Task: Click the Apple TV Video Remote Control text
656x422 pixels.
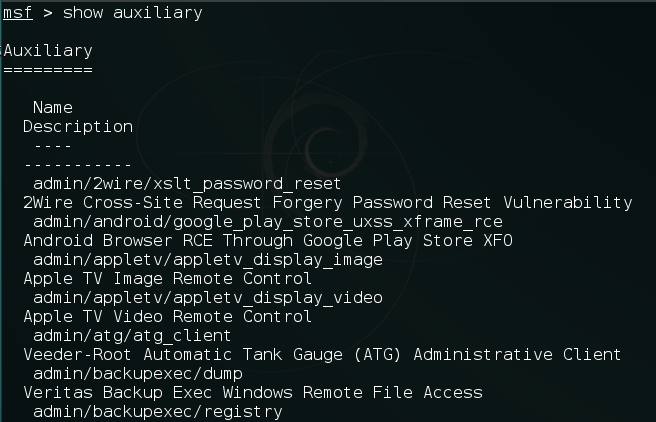Action: point(167,317)
